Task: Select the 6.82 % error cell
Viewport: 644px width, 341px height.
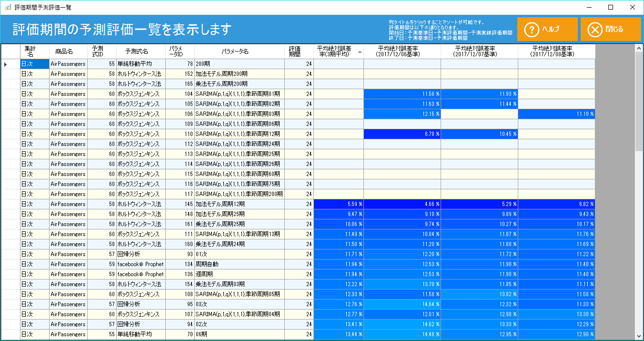Action: point(556,204)
